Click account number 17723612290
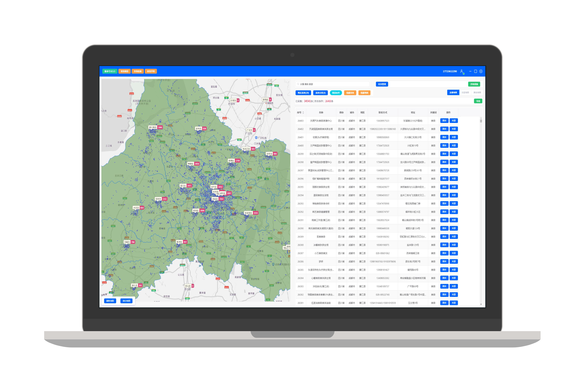This screenshot has height=392, width=585. point(449,71)
